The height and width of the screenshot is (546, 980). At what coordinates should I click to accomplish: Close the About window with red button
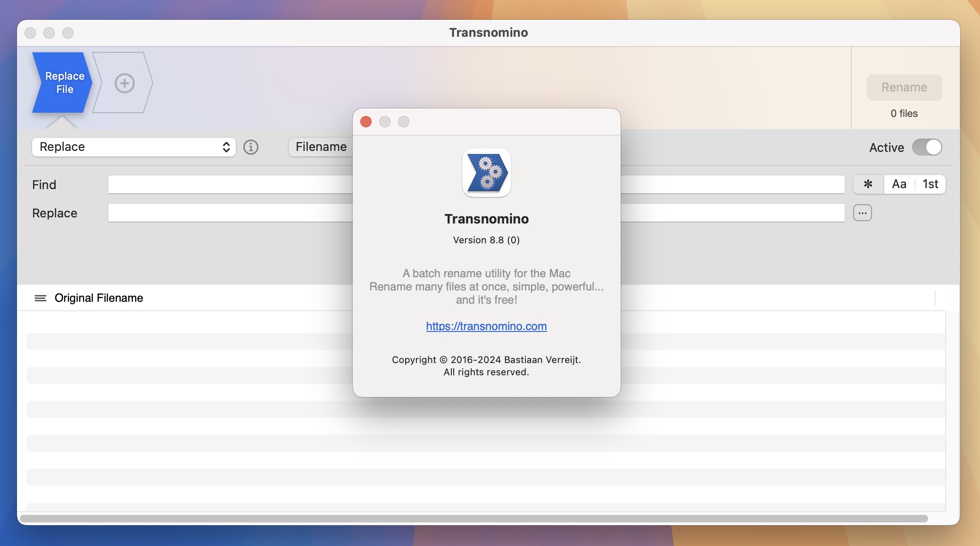(366, 122)
